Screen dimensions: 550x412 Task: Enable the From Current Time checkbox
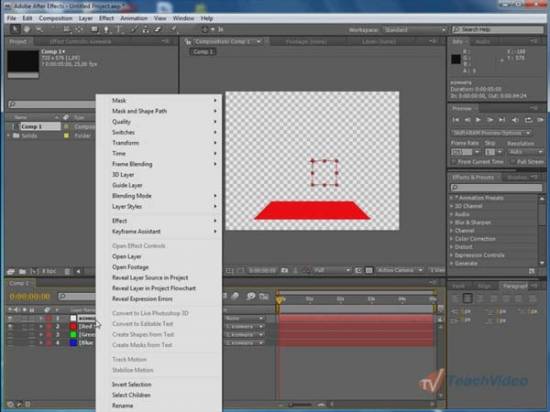pyautogui.click(x=454, y=162)
